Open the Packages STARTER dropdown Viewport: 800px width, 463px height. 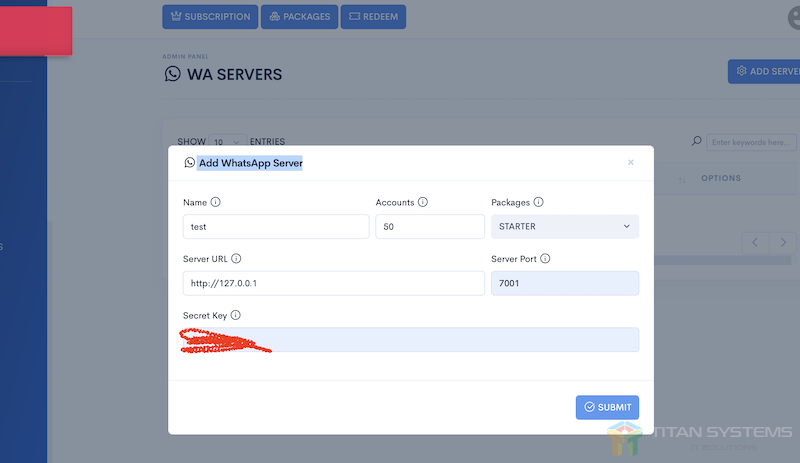(565, 227)
